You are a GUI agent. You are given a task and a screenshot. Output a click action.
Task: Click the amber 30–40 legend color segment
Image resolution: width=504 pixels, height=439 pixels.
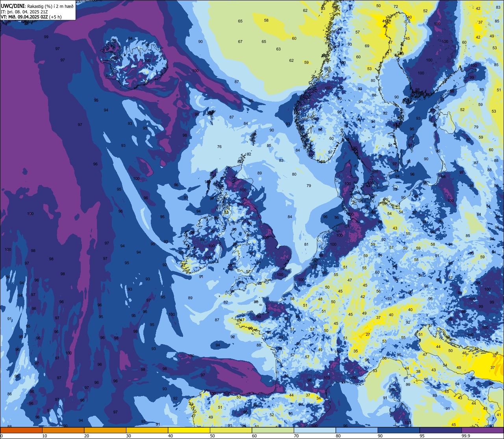coord(147,430)
